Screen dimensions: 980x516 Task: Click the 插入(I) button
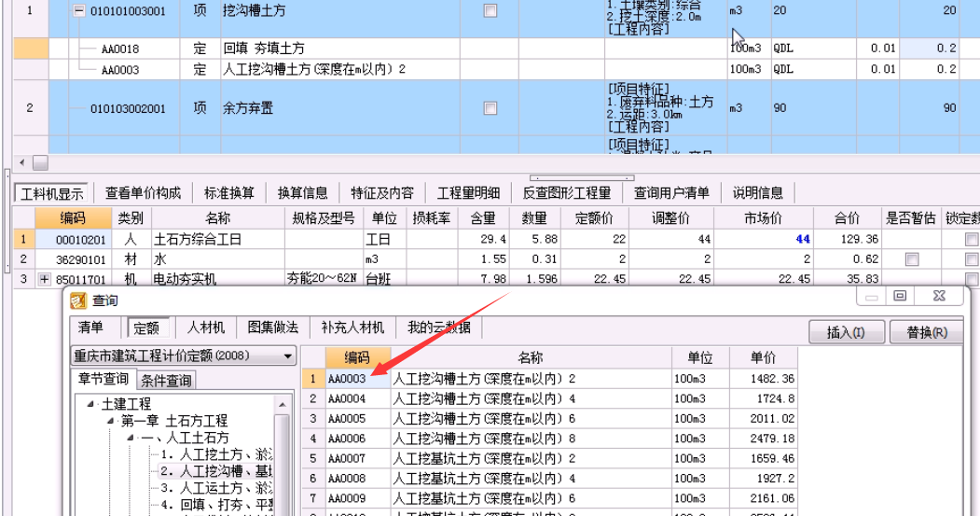click(847, 332)
